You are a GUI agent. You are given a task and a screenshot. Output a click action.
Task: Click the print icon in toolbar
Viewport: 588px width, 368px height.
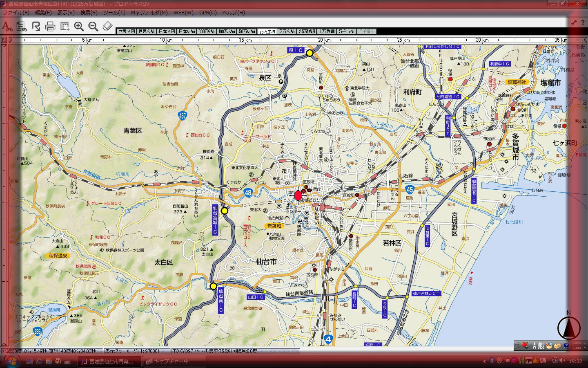[50, 27]
